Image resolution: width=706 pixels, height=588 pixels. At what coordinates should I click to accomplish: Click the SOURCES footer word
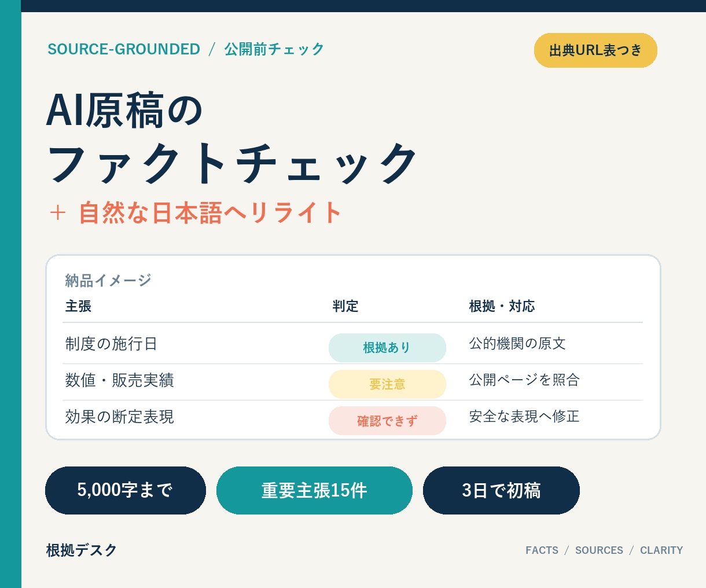[599, 550]
